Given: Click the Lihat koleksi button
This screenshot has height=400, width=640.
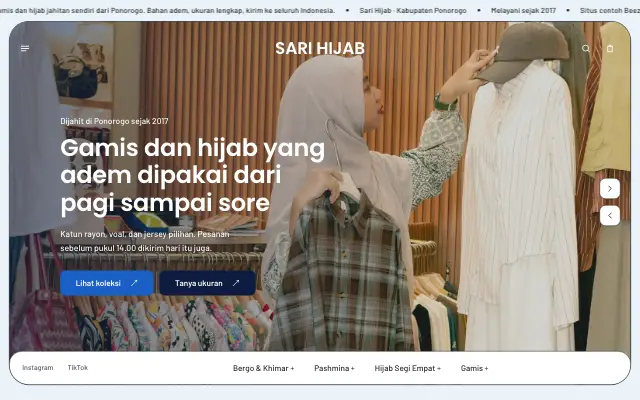Looking at the screenshot, I should pos(107,283).
